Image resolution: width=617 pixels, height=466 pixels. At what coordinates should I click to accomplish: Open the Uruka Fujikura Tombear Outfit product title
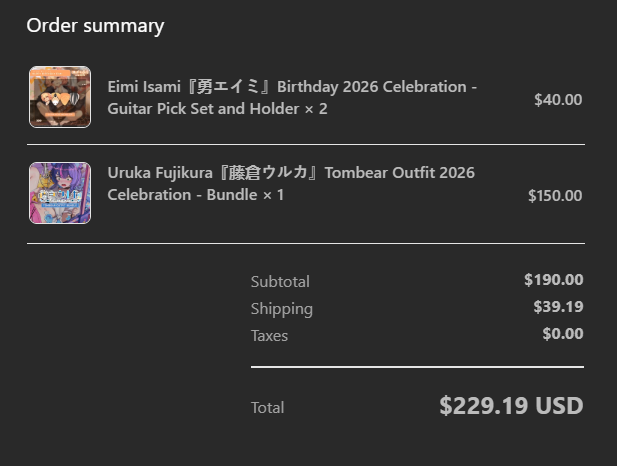[x=291, y=173]
